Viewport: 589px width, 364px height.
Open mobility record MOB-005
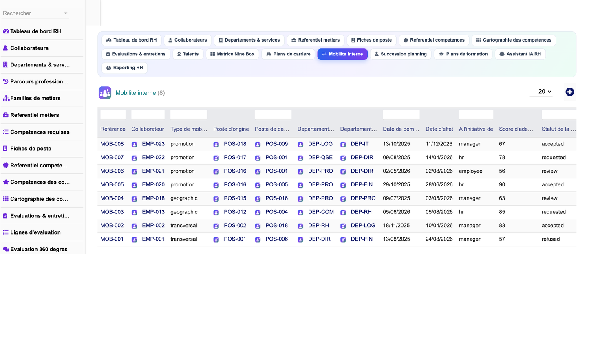click(x=112, y=185)
